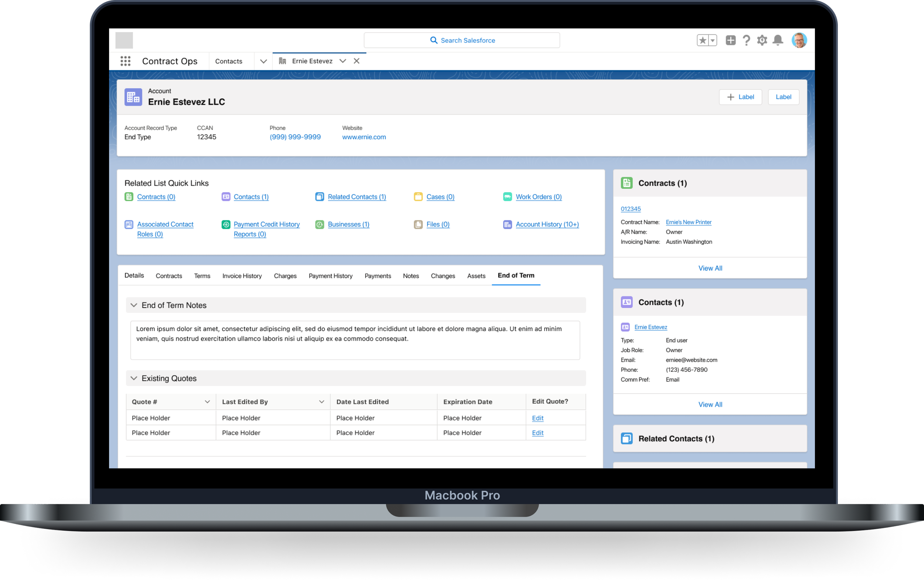Viewport: 924px width, 582px height.
Task: Collapse the Existing Quotes section
Action: [x=133, y=378]
